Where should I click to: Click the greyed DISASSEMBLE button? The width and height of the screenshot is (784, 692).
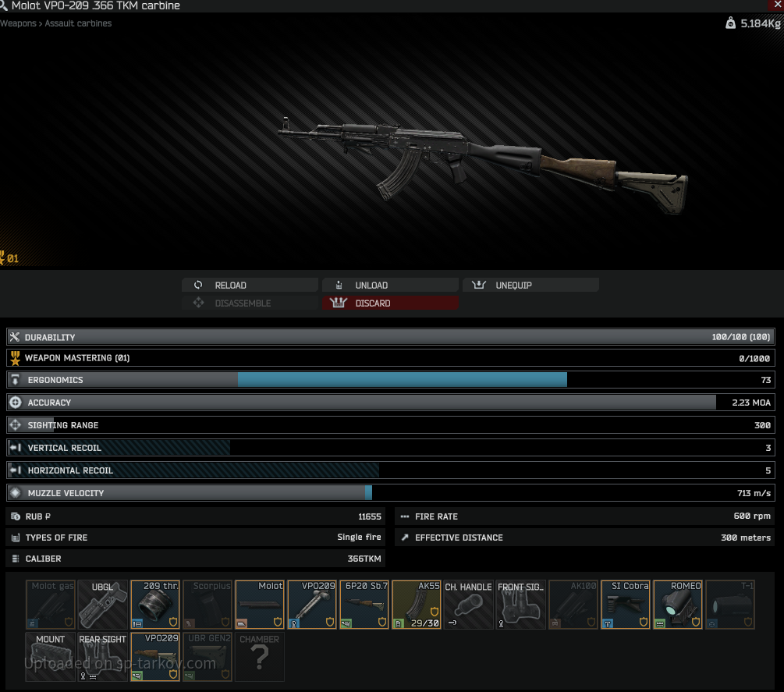[x=250, y=303]
